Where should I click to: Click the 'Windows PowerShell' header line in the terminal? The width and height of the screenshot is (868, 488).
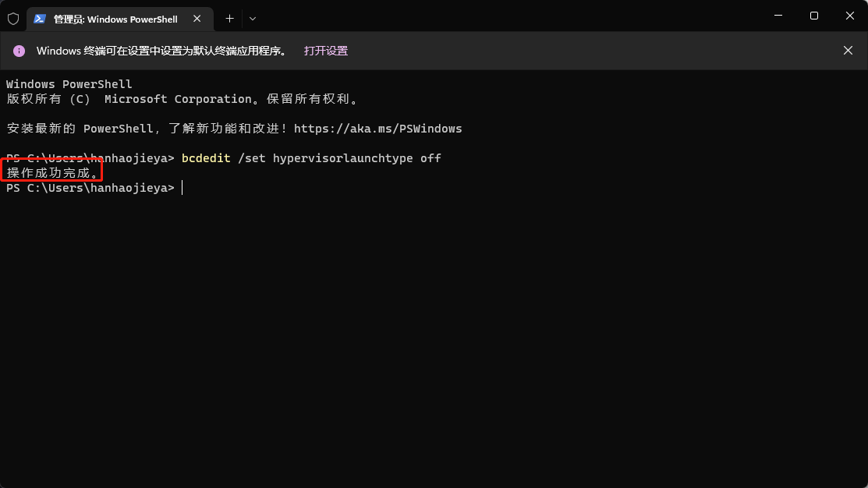[x=69, y=84]
